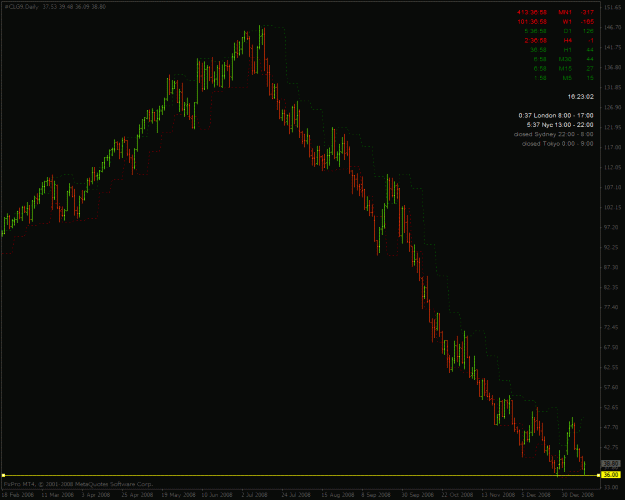Select the MN1 timeframe label
625x500 pixels.
[x=565, y=12]
